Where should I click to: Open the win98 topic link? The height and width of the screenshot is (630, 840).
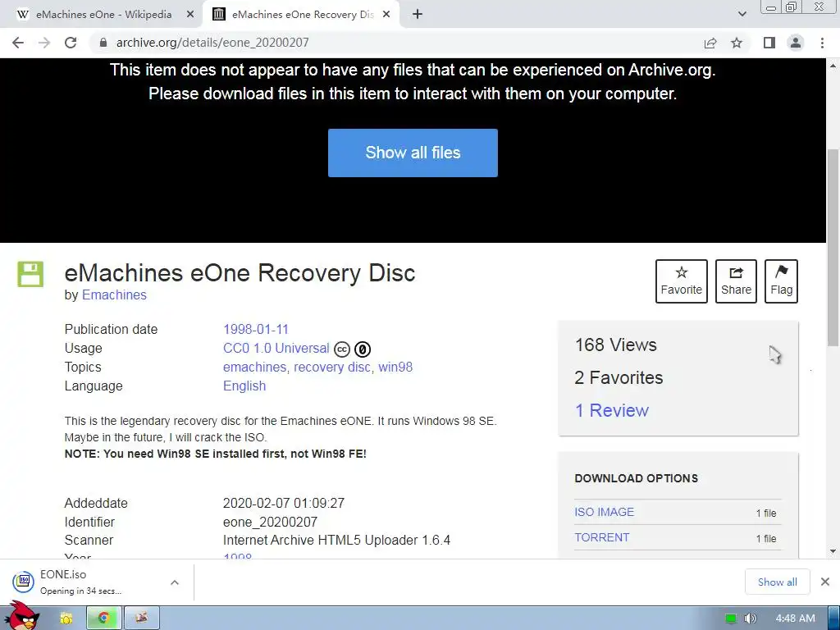point(395,367)
